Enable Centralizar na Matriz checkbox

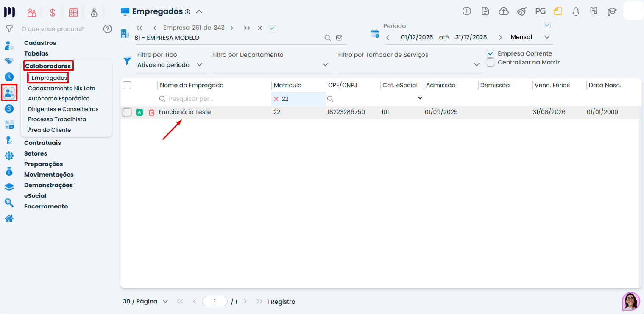coord(491,63)
